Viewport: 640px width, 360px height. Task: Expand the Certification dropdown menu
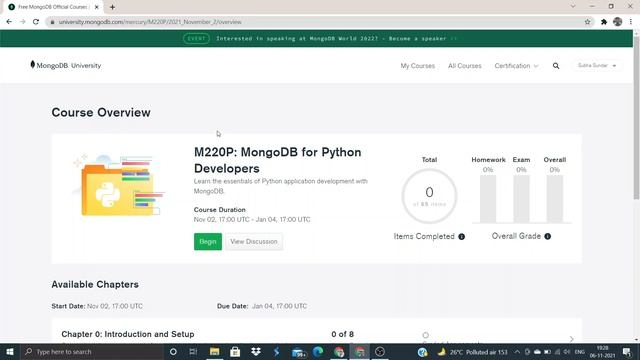coord(516,66)
